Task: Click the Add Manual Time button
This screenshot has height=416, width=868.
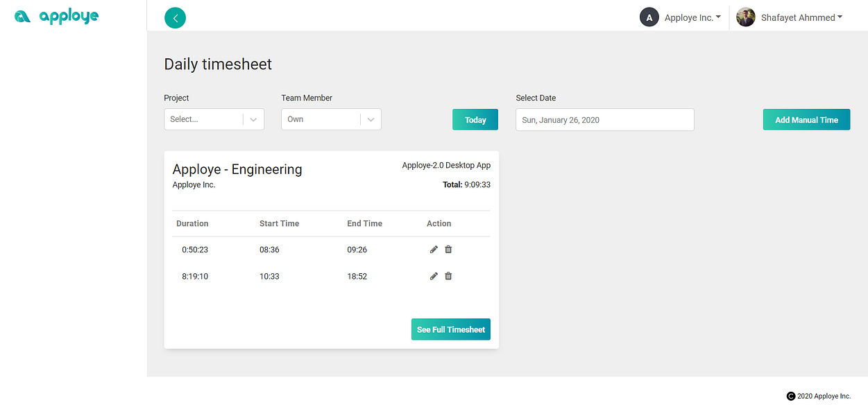Action: pyautogui.click(x=806, y=119)
